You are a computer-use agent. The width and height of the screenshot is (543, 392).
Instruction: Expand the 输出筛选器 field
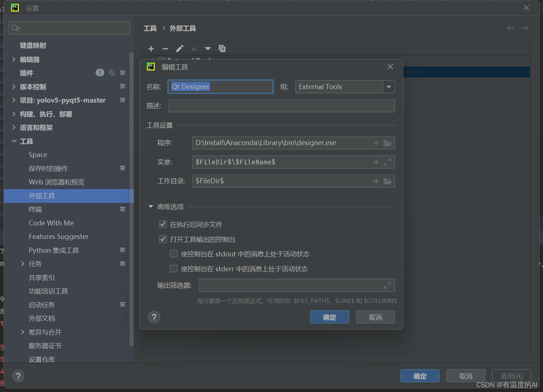click(x=387, y=285)
